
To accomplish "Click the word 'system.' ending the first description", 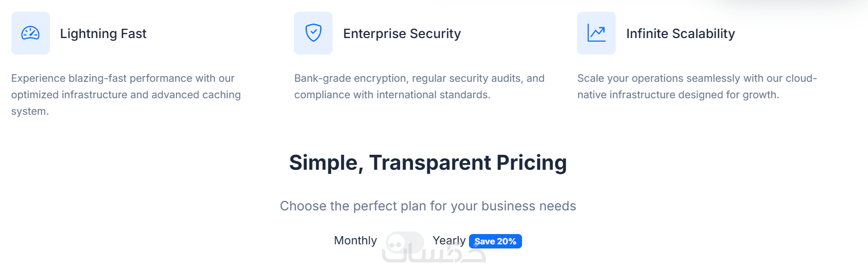I will [30, 112].
